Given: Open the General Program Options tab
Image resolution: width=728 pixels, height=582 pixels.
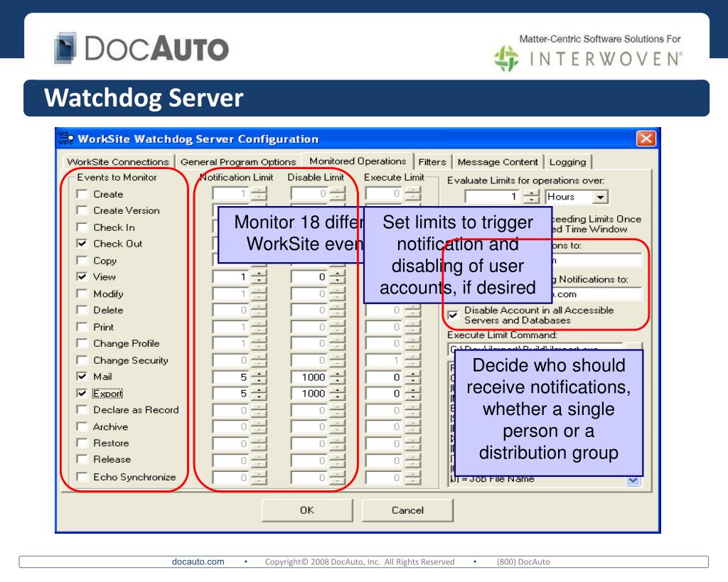Looking at the screenshot, I should click(x=238, y=161).
